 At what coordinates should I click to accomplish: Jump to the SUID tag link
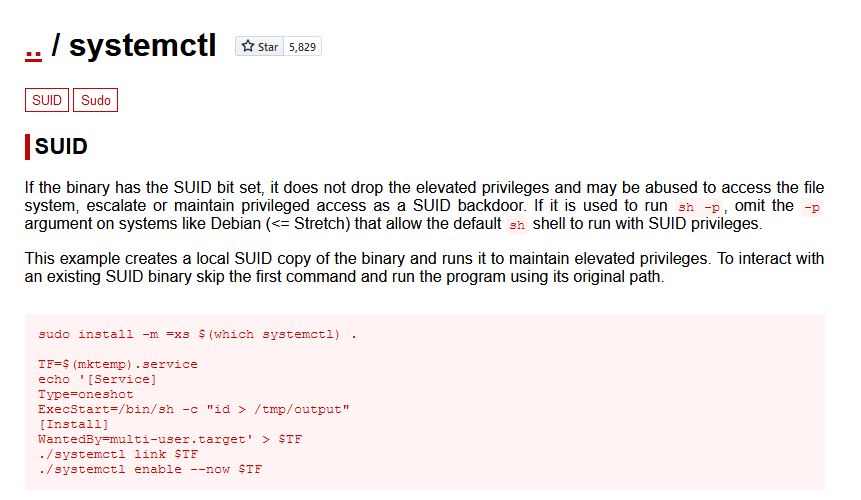tap(47, 100)
